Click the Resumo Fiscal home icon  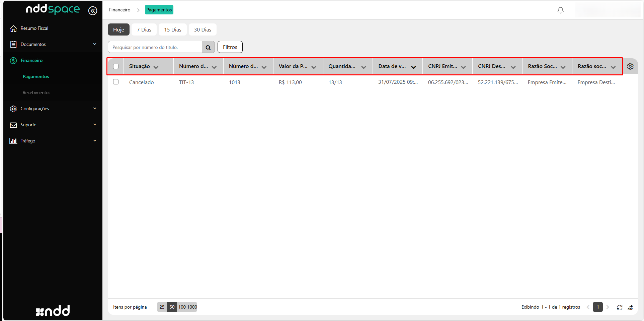(x=13, y=28)
